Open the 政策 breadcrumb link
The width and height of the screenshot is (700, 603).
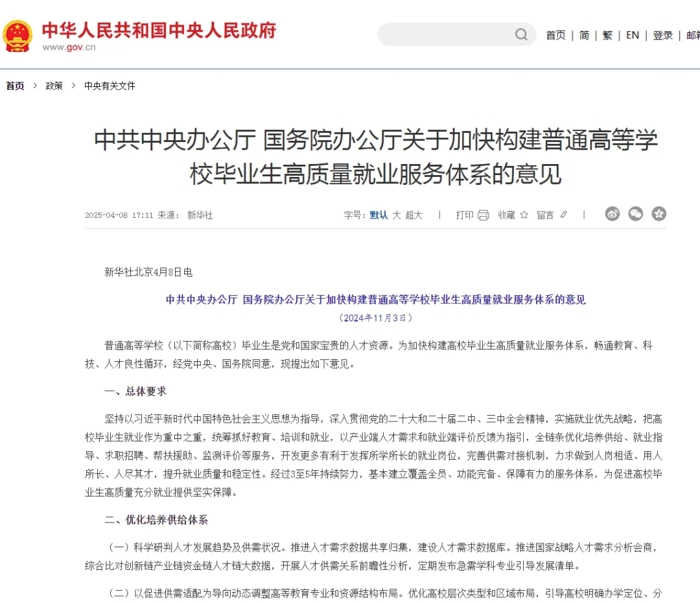click(54, 85)
